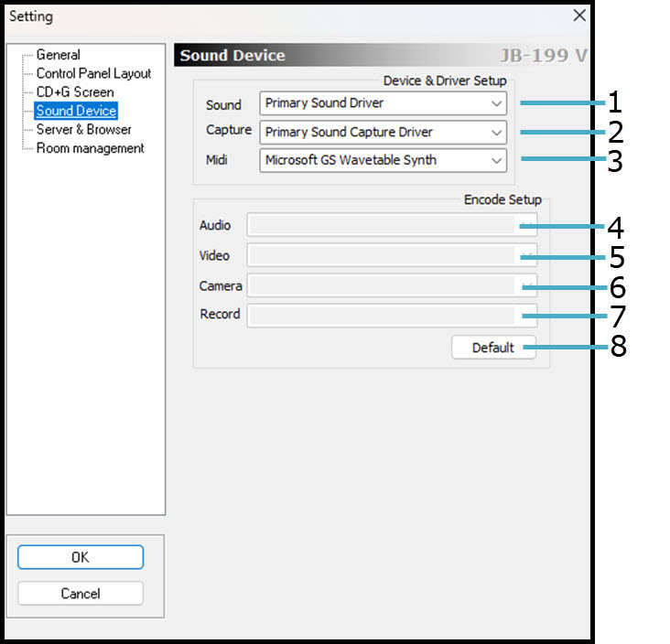Switch to the Room management page
Screen dimensions: 670x644
coord(90,148)
